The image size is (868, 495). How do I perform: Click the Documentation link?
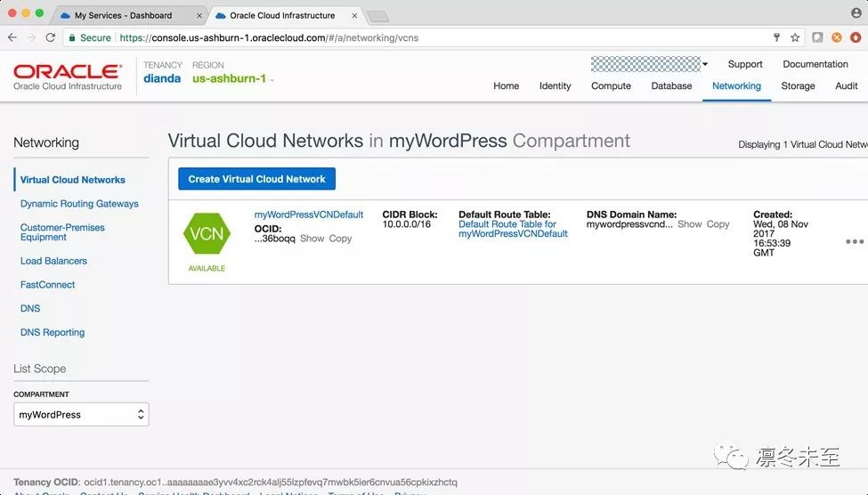point(815,64)
